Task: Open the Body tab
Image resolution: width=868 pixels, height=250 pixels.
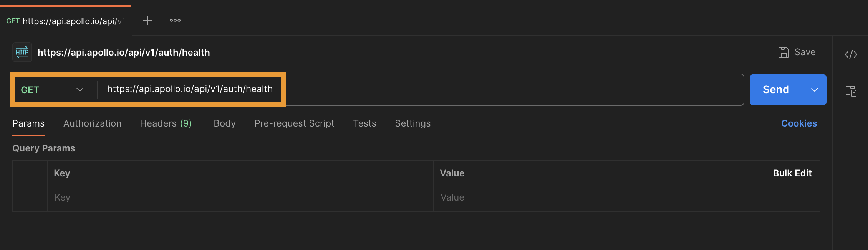Action: click(225, 123)
